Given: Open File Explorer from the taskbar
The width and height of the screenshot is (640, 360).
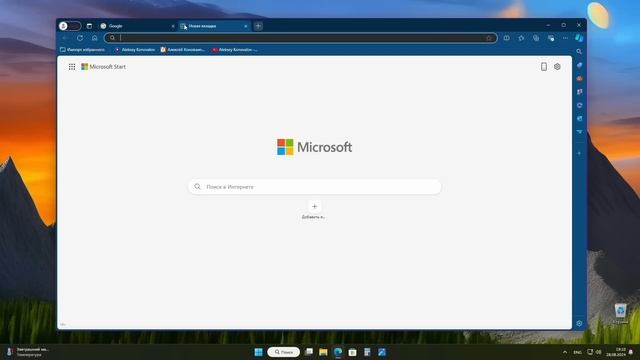Looking at the screenshot, I should (323, 352).
